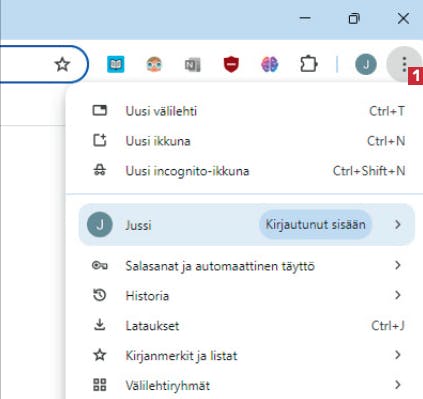Expand the Jussi profile submenu arrow
The image size is (423, 399).
pyautogui.click(x=397, y=224)
